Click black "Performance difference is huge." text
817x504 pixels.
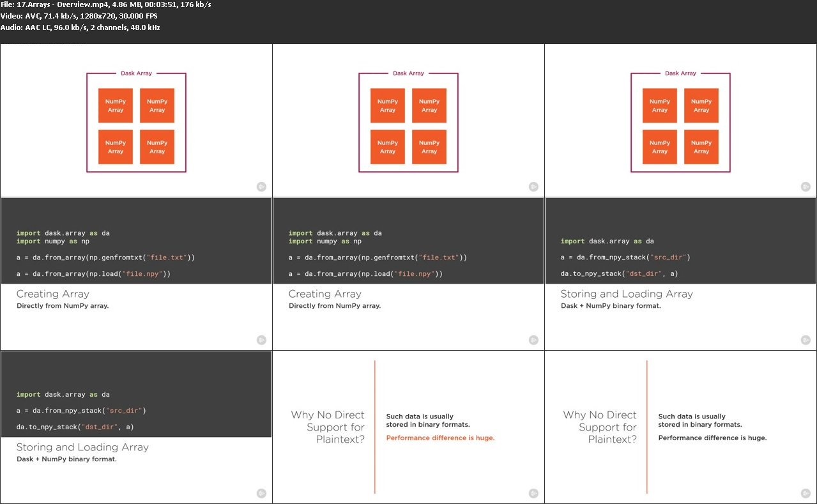coord(712,438)
